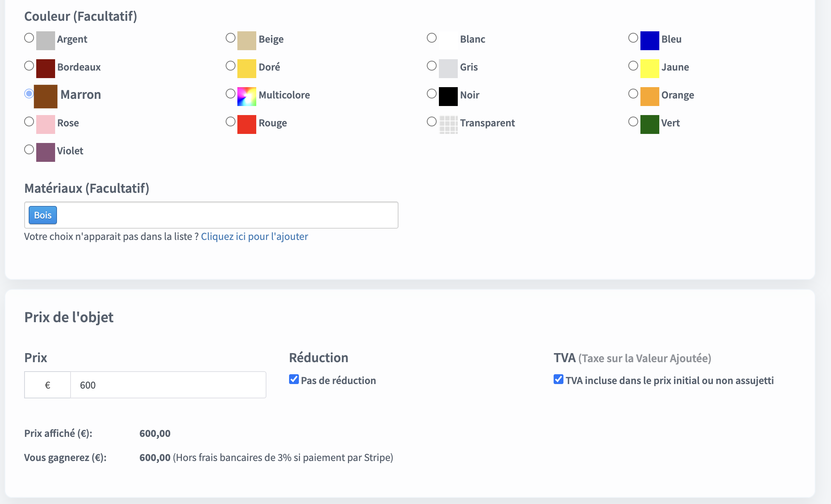The image size is (831, 504).
Task: Pick the Transparent color radio option
Action: [431, 122]
